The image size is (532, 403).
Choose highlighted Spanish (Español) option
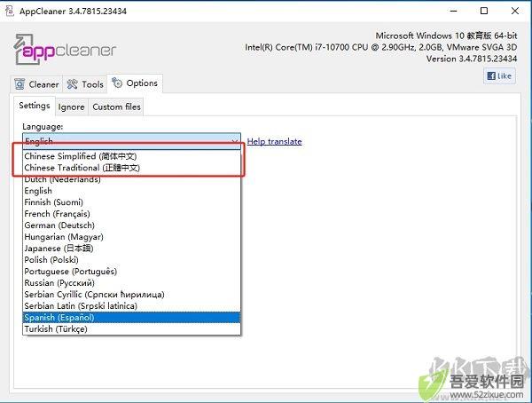(x=131, y=318)
